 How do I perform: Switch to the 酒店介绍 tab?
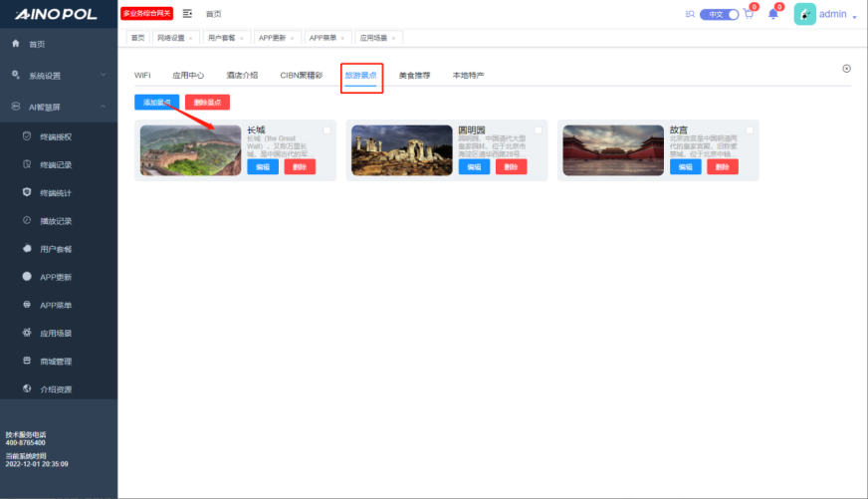pyautogui.click(x=242, y=75)
